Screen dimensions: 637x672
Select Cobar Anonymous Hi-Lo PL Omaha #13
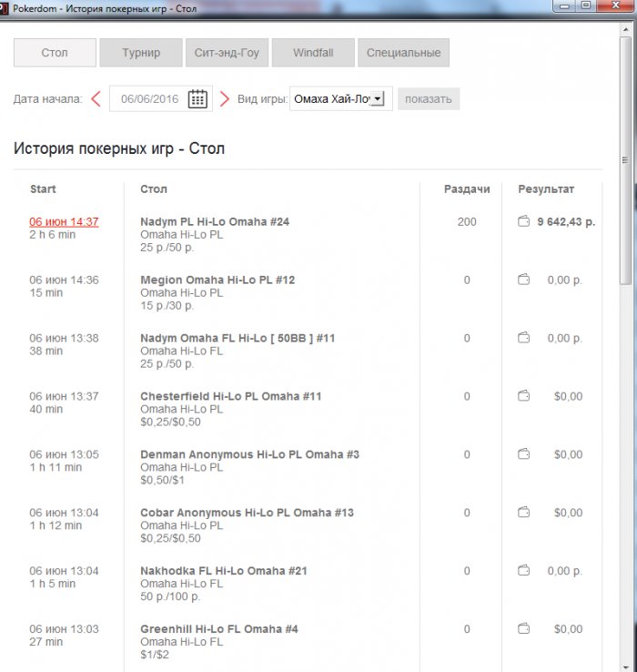tap(247, 513)
